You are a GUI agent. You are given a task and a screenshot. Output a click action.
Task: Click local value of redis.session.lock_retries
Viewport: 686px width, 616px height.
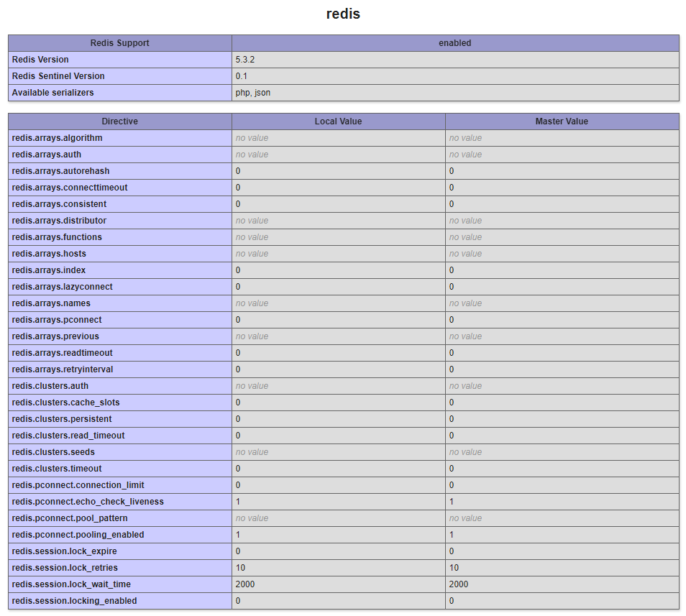click(240, 568)
